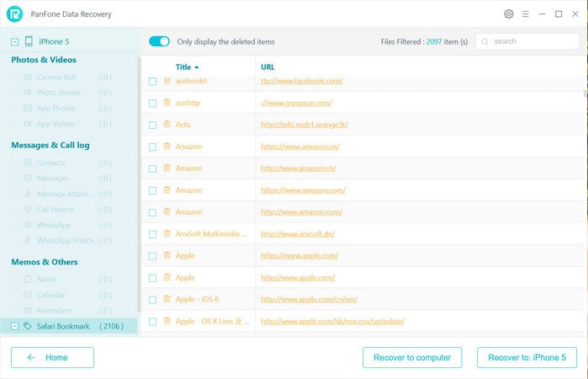Check the Actu bookmark checkbox
This screenshot has width=588, height=379.
point(152,125)
